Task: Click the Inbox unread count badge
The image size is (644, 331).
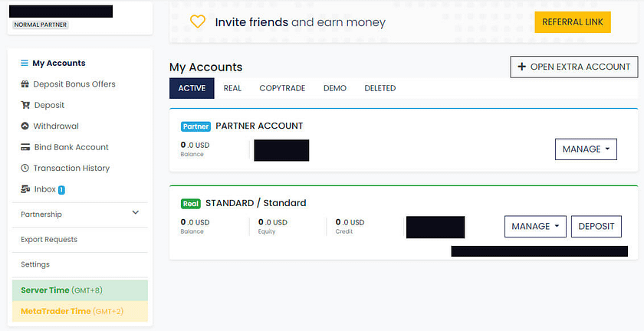Action: point(61,189)
